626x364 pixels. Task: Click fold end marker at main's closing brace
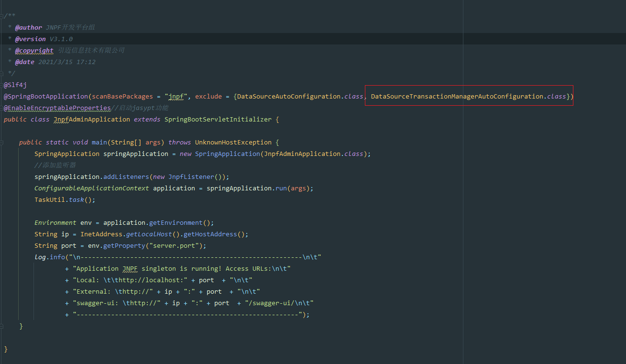(x=2, y=326)
